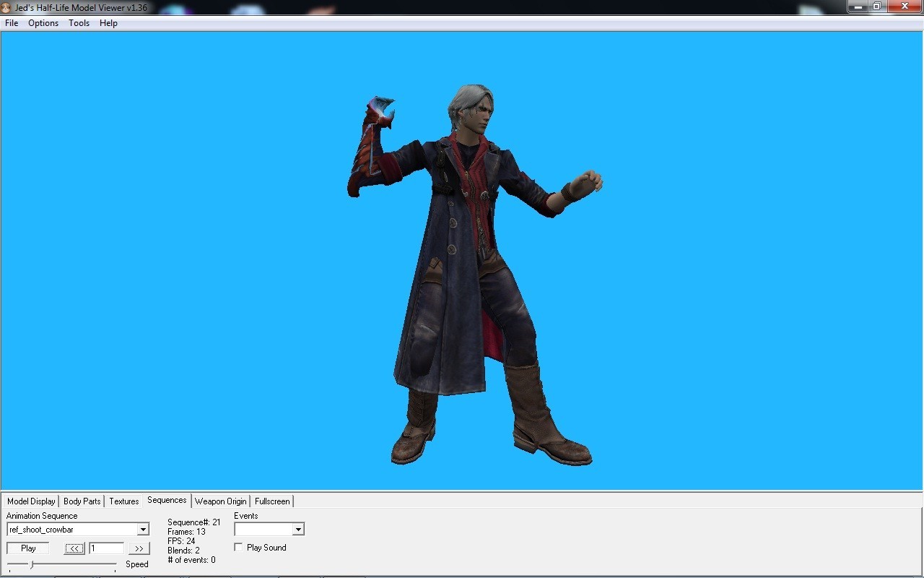924x578 pixels.
Task: Click the Blends: 2 info text
Action: pos(183,551)
